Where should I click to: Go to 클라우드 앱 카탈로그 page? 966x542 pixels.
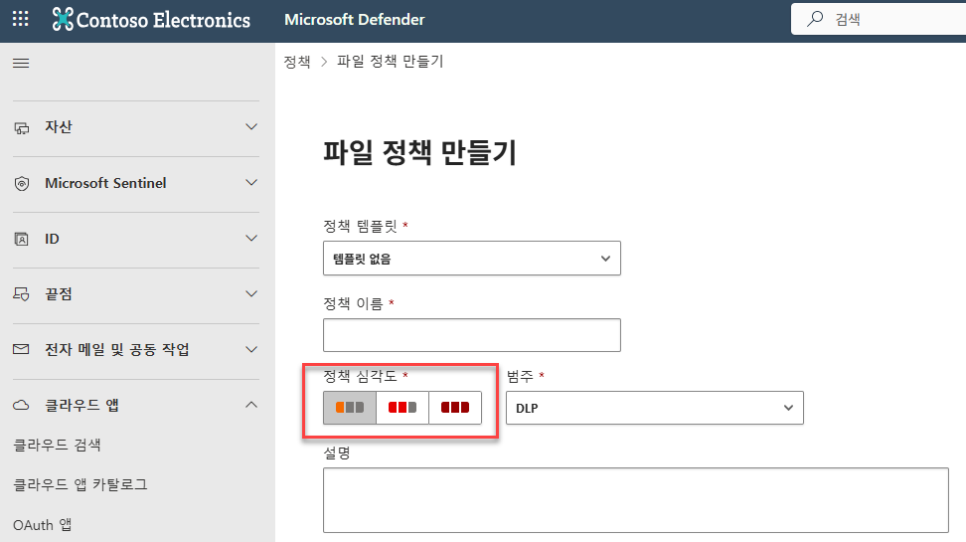click(81, 485)
